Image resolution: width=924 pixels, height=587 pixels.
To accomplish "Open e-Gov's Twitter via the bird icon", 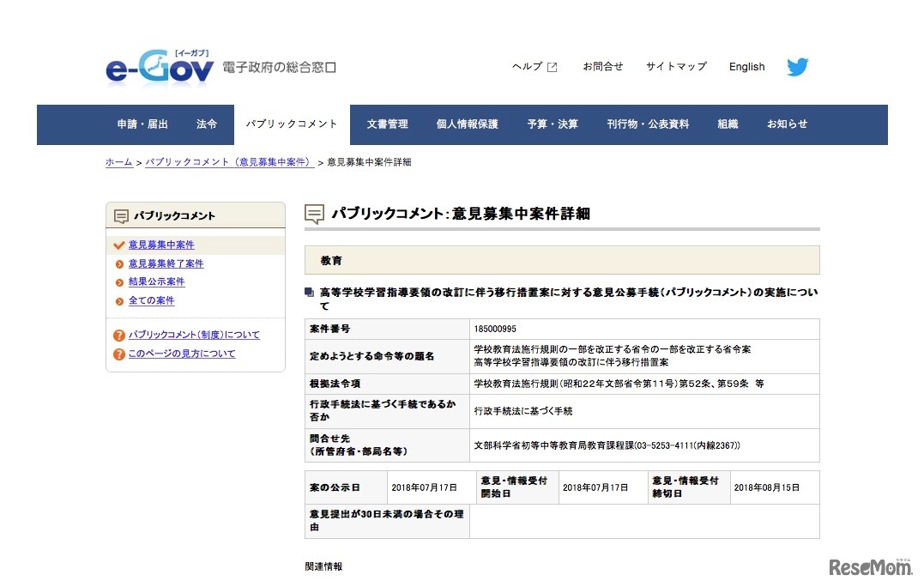I will tap(797, 66).
